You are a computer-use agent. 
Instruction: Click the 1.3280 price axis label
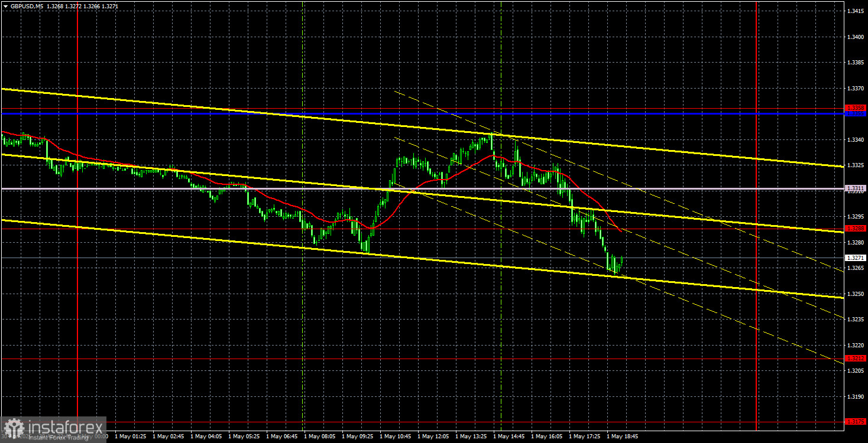(x=856, y=242)
